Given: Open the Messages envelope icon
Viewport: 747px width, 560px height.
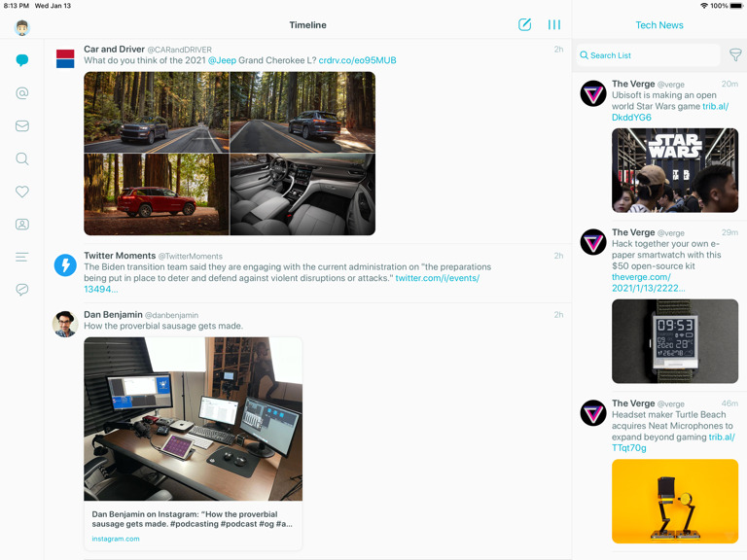Looking at the screenshot, I should 22,125.
